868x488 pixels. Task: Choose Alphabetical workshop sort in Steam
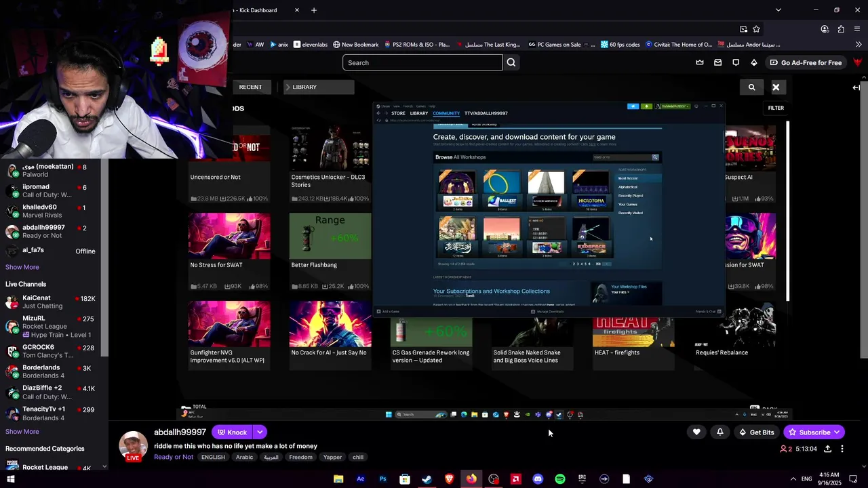pos(628,187)
